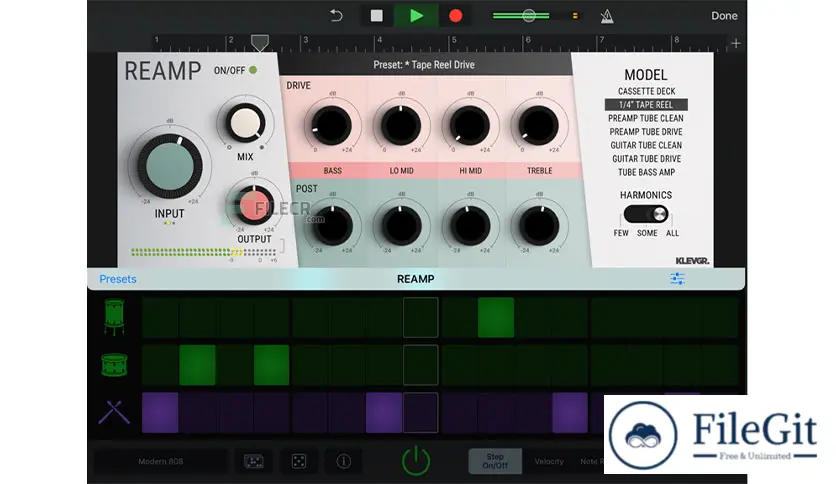Click the MIX knob
This screenshot has height=484, width=836.
(245, 123)
